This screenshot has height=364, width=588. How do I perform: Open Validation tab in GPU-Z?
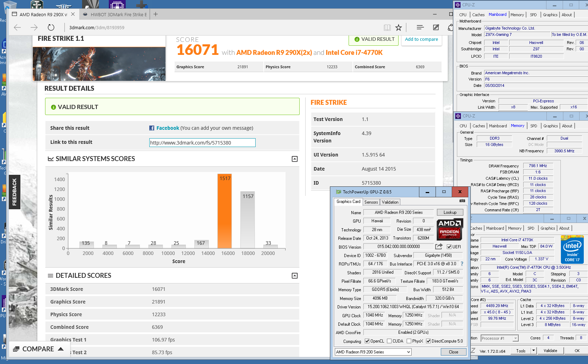coord(390,202)
